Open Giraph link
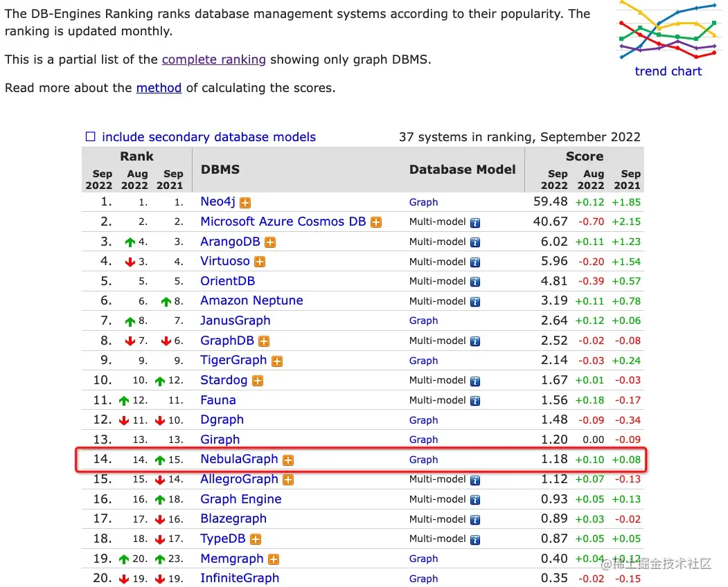Viewport: 728px width, 587px height. [x=220, y=440]
